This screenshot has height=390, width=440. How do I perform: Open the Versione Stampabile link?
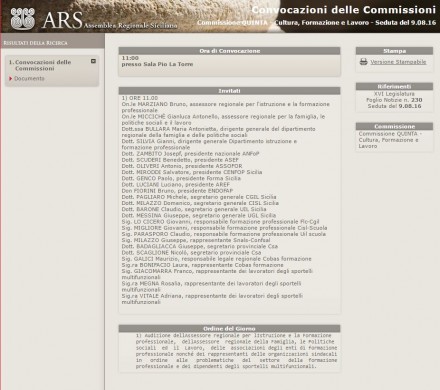[x=398, y=62]
